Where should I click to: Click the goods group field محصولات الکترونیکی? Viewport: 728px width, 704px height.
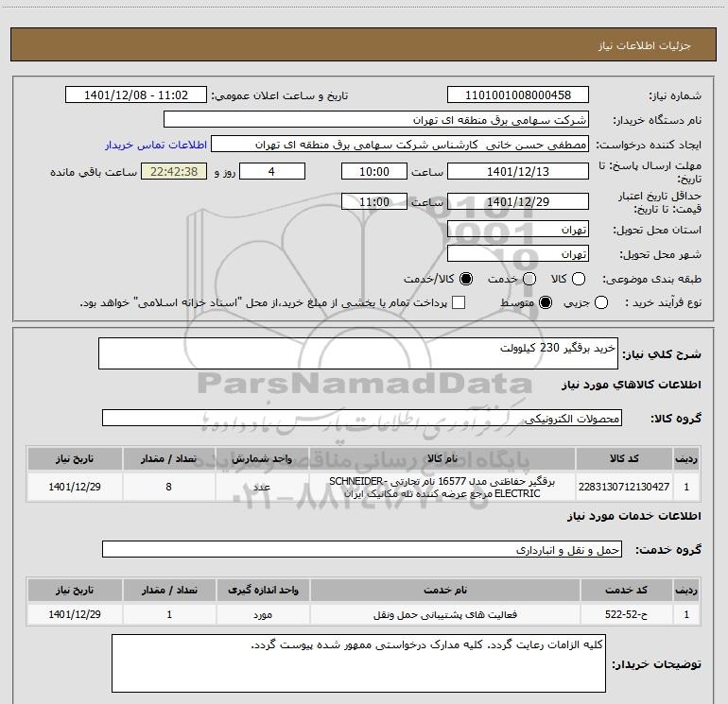point(362,418)
